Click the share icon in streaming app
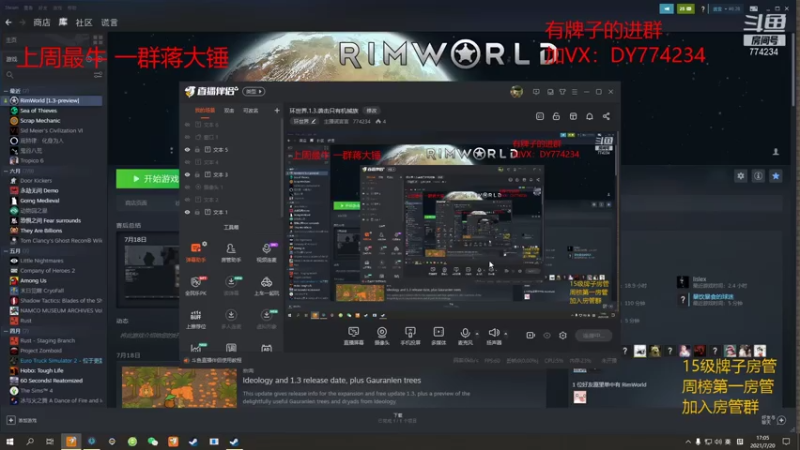This screenshot has height=450, width=800. 606,116
